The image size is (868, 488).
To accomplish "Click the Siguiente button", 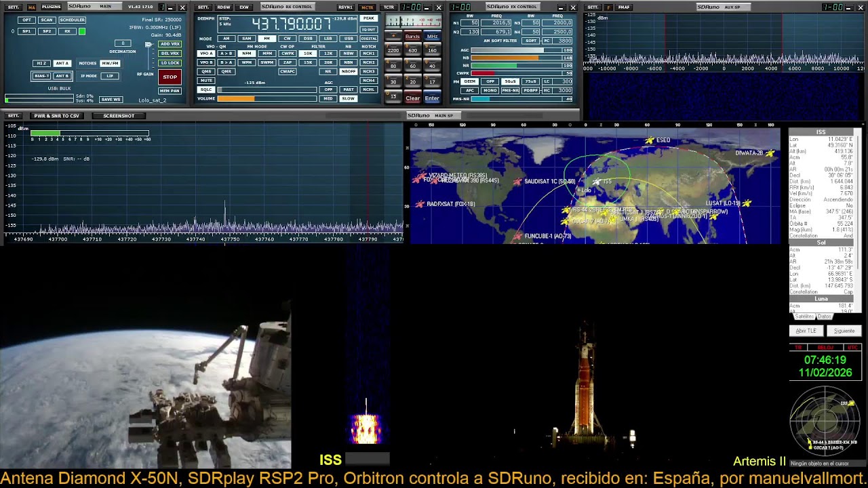I will point(844,331).
